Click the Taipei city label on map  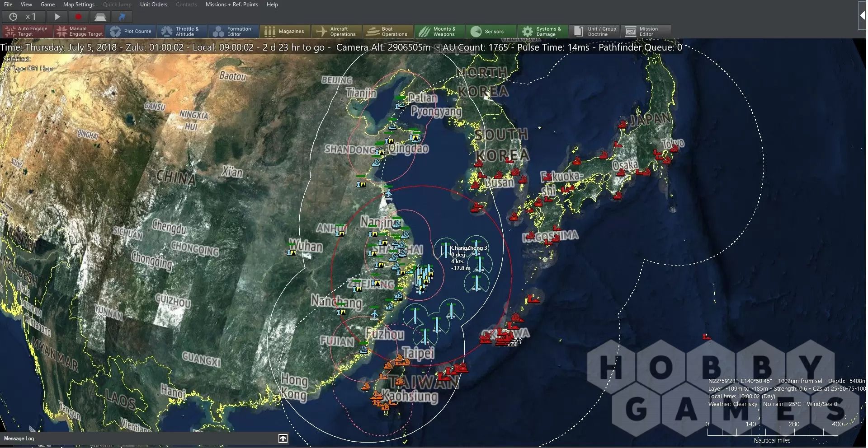(418, 353)
